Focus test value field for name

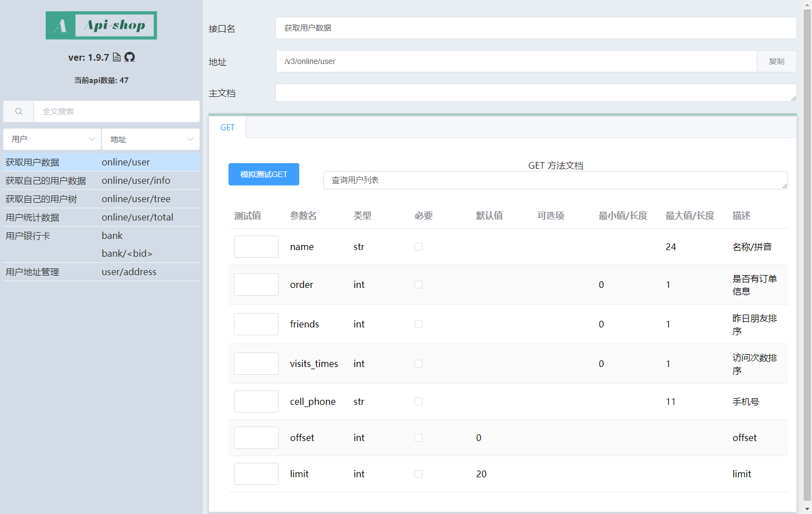[256, 247]
